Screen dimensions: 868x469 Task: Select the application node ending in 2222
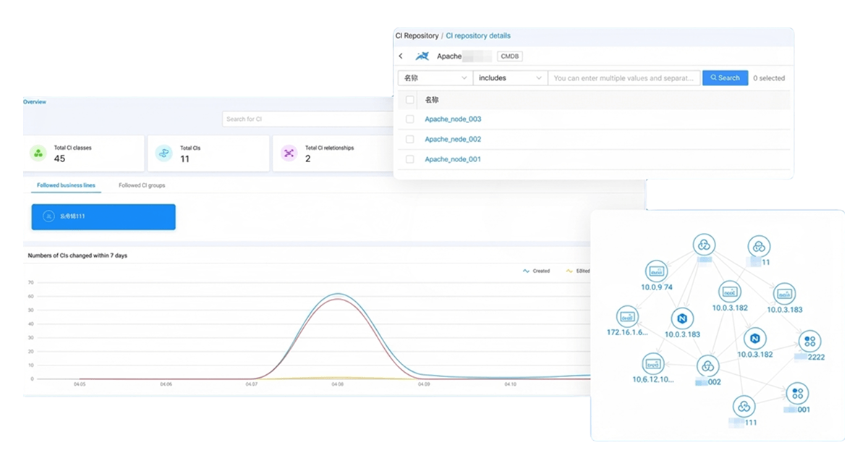click(x=810, y=341)
